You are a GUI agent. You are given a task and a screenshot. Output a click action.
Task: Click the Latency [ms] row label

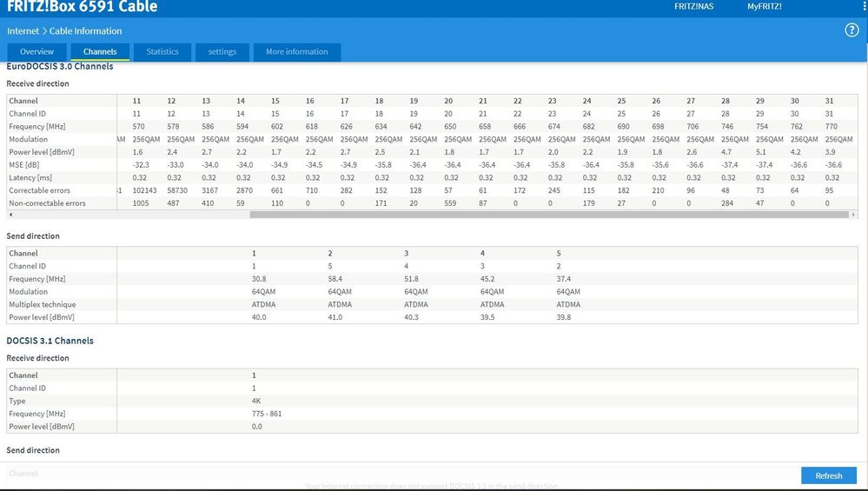(30, 177)
